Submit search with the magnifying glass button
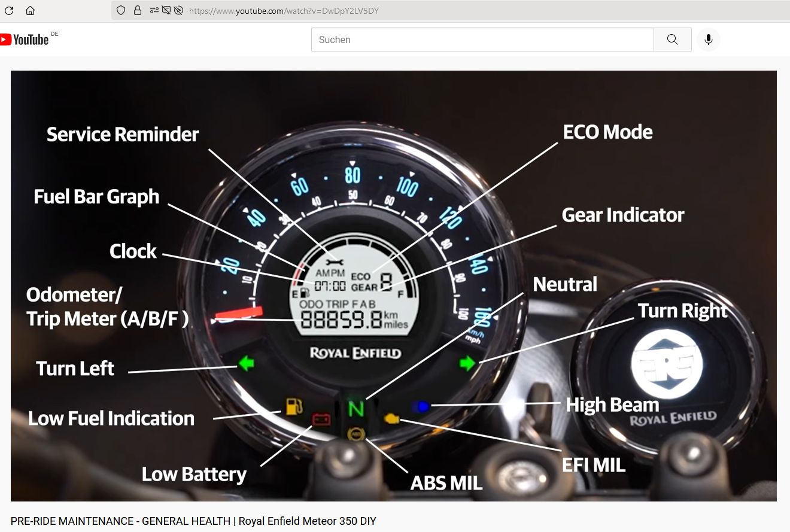Image resolution: width=790 pixels, height=532 pixels. [x=673, y=39]
